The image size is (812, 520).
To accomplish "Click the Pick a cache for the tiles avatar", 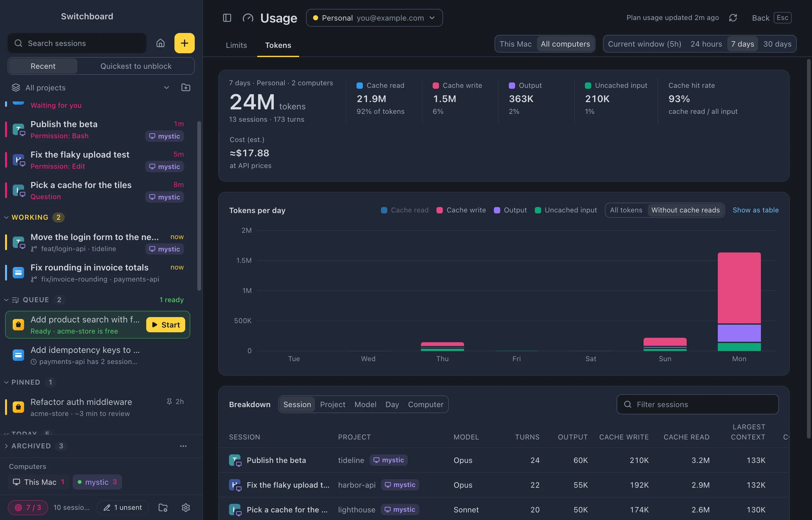I will (x=19, y=191).
